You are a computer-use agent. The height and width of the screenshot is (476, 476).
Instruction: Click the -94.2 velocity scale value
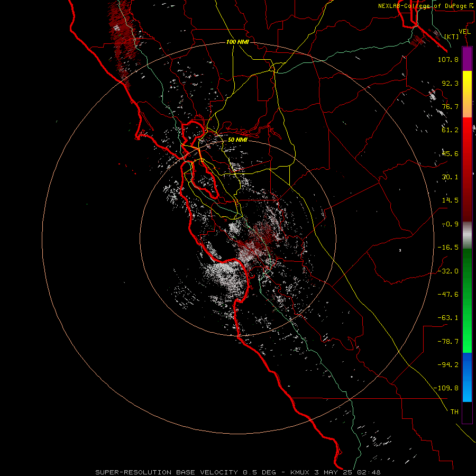pyautogui.click(x=448, y=365)
